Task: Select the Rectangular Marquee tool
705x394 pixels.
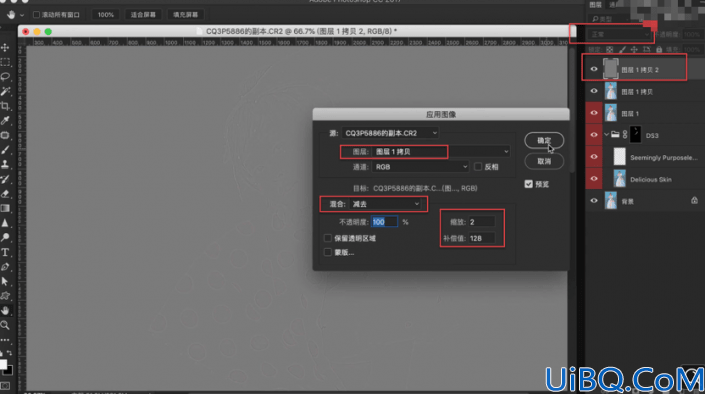Action: click(x=5, y=62)
